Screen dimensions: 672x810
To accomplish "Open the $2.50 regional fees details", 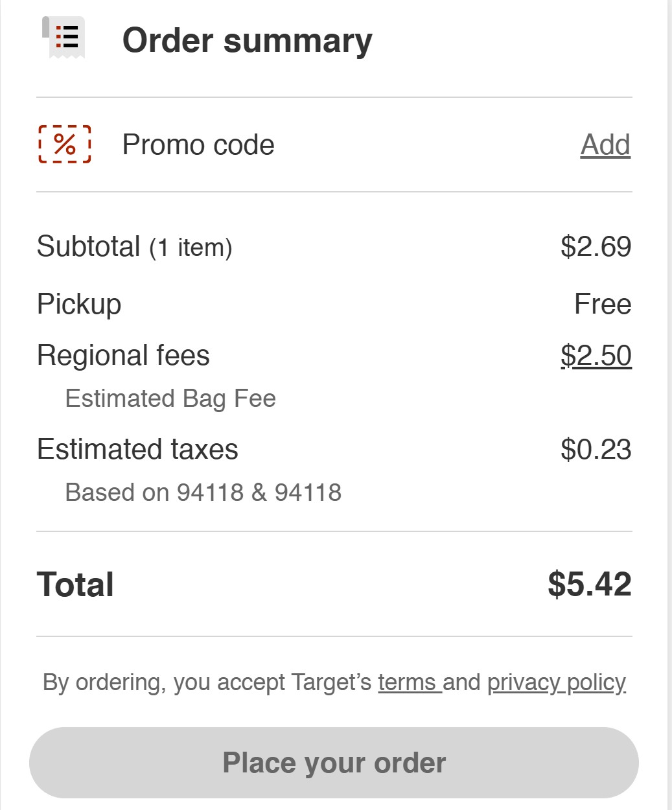I will [x=596, y=355].
